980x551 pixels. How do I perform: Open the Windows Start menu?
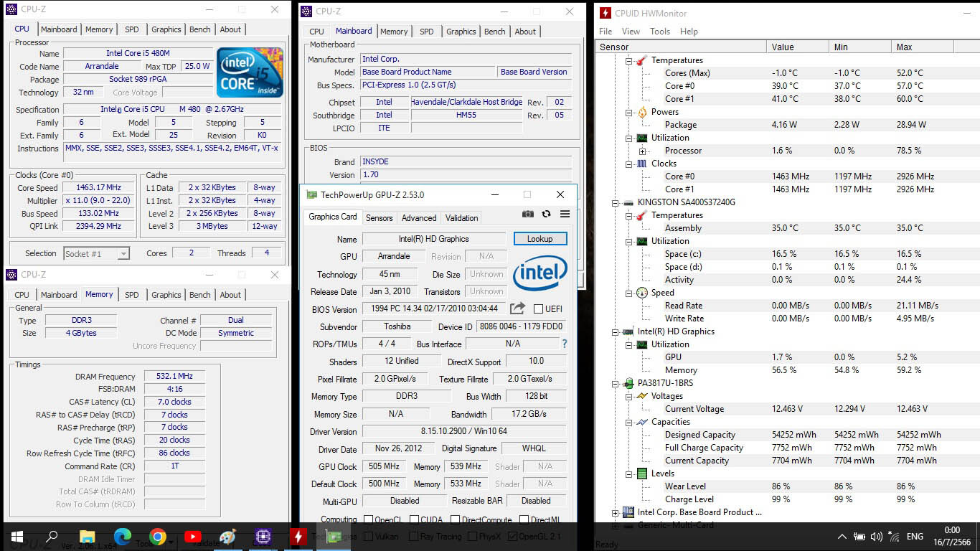[x=17, y=537]
